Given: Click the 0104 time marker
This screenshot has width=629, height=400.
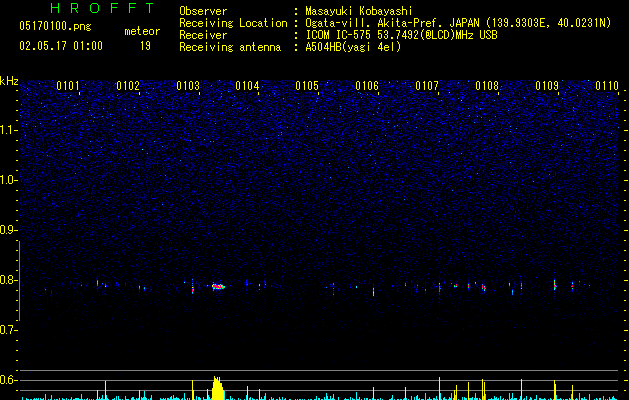Looking at the screenshot, I should click(247, 86).
